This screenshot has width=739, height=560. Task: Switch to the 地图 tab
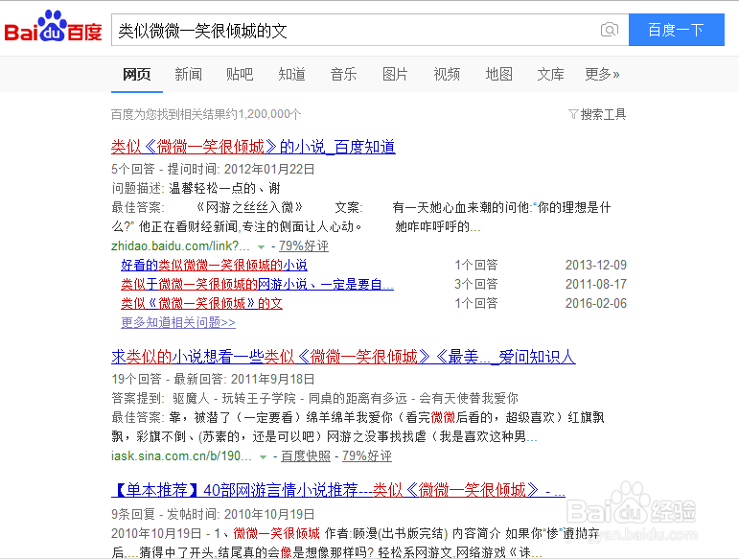(498, 74)
